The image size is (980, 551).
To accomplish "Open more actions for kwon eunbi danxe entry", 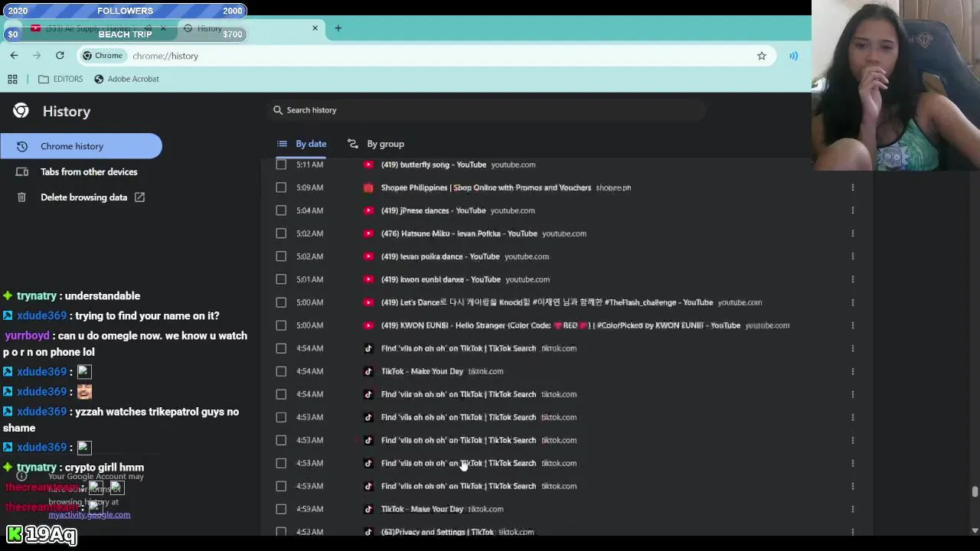I will (852, 279).
